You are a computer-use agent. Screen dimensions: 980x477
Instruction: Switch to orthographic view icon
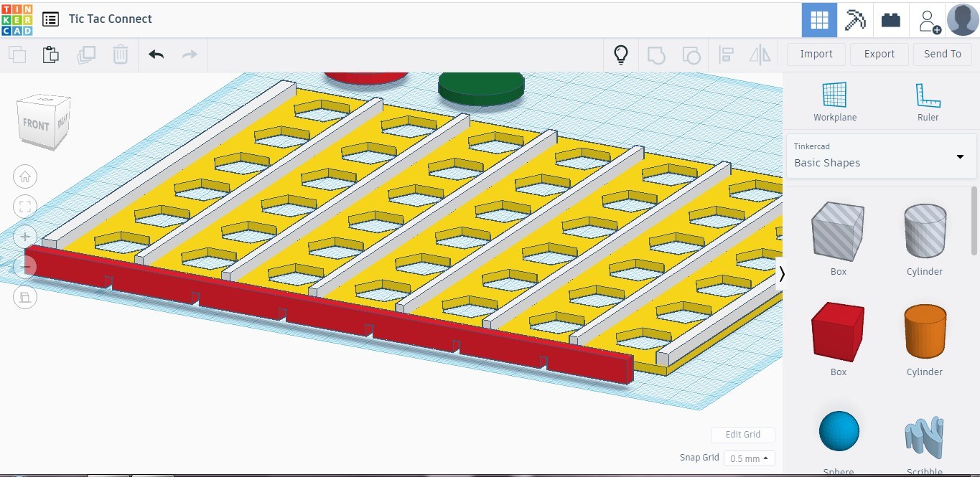25,297
